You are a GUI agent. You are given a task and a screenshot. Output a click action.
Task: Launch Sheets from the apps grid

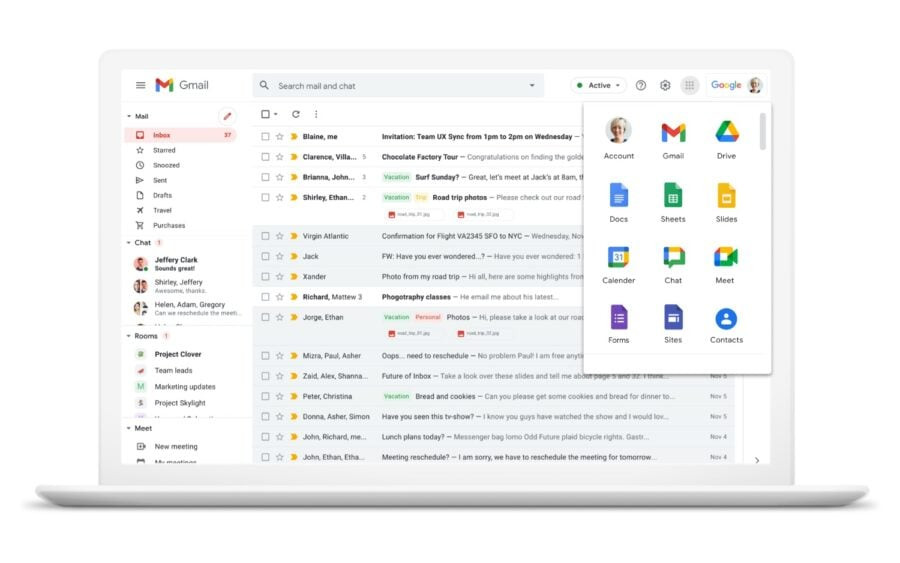tap(673, 196)
